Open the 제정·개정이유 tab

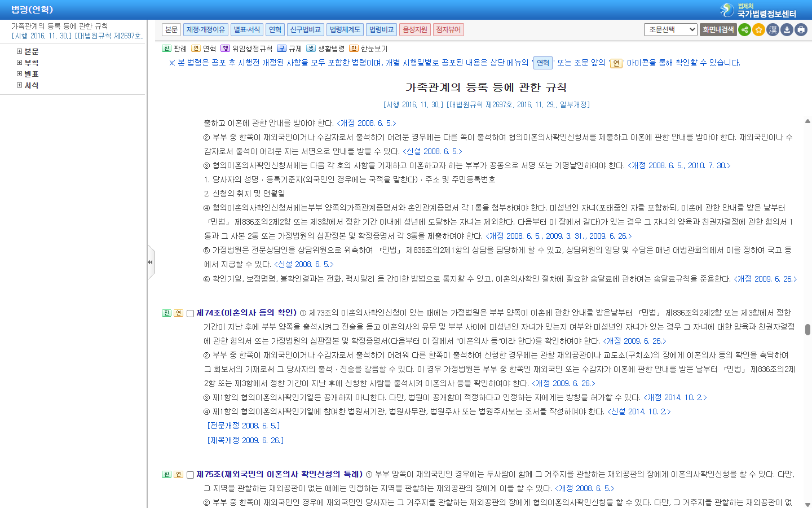click(206, 29)
